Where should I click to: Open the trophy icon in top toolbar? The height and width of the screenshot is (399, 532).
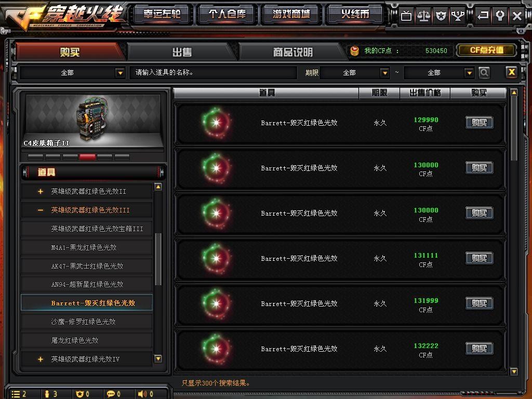458,16
